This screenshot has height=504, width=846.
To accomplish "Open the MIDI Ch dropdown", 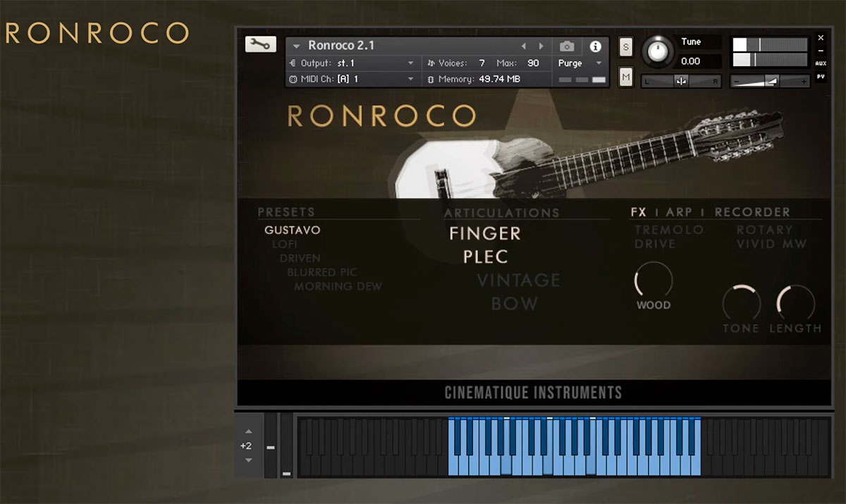I will pos(352,79).
